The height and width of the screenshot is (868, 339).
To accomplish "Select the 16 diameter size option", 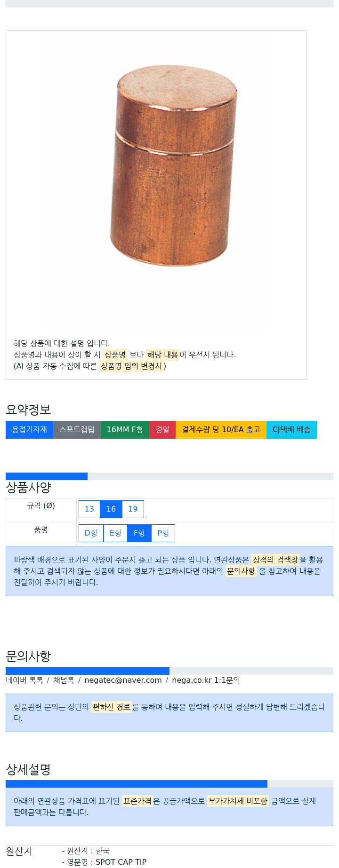I will tap(111, 509).
